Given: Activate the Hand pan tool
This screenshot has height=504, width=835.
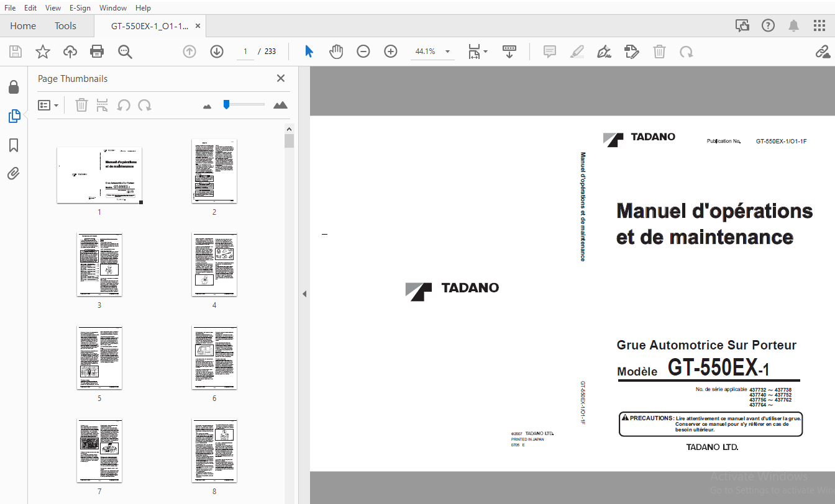Looking at the screenshot, I should 336,52.
